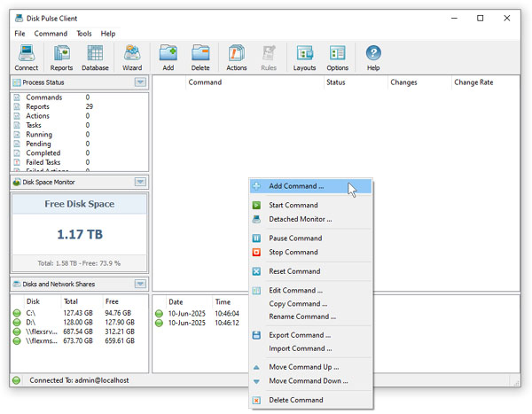Launch the Wizard toolbar icon
The width and height of the screenshot is (532, 414).
point(132,58)
